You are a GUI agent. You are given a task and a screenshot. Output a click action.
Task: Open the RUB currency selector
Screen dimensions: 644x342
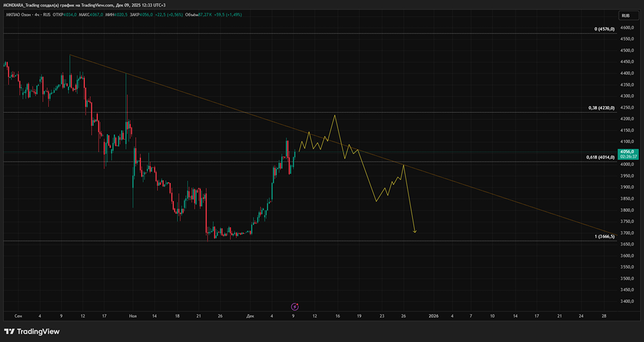click(625, 15)
